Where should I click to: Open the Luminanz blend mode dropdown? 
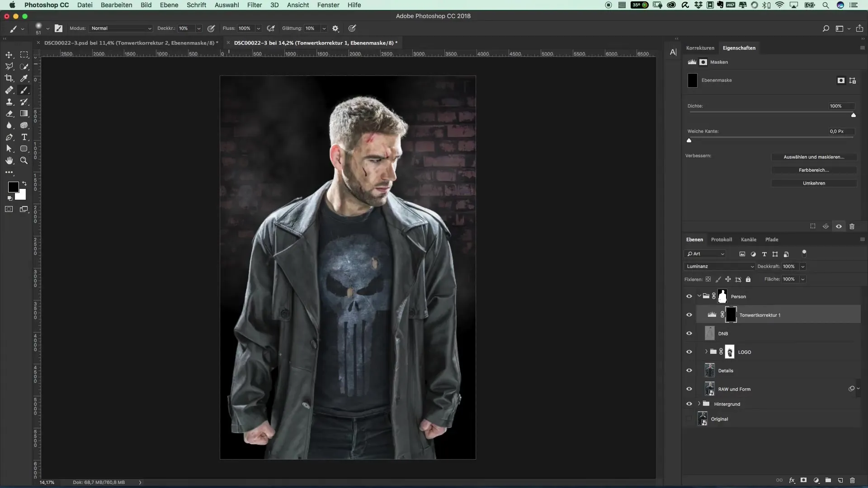pyautogui.click(x=719, y=267)
